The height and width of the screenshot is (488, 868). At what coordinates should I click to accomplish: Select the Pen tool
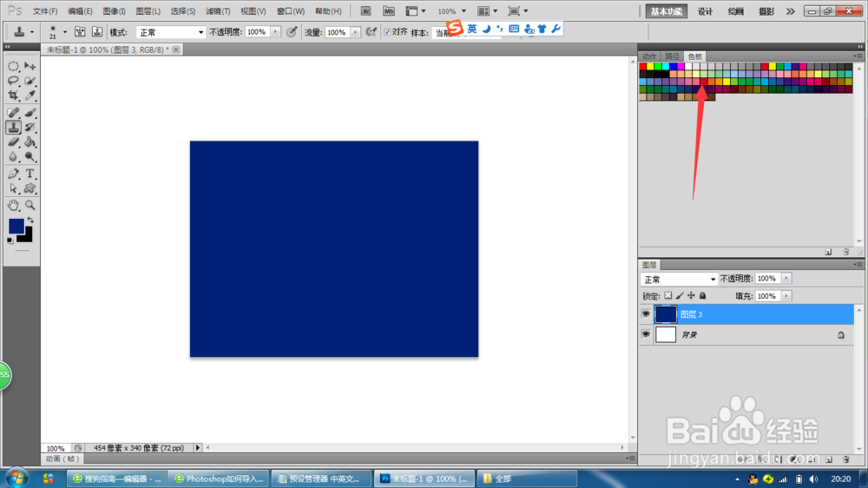(x=13, y=174)
